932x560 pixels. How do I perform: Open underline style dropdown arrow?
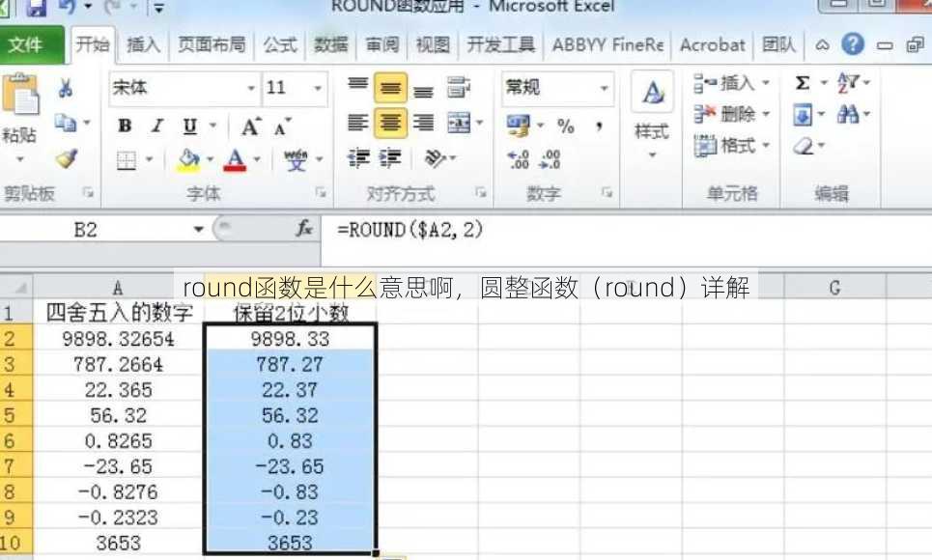click(212, 126)
